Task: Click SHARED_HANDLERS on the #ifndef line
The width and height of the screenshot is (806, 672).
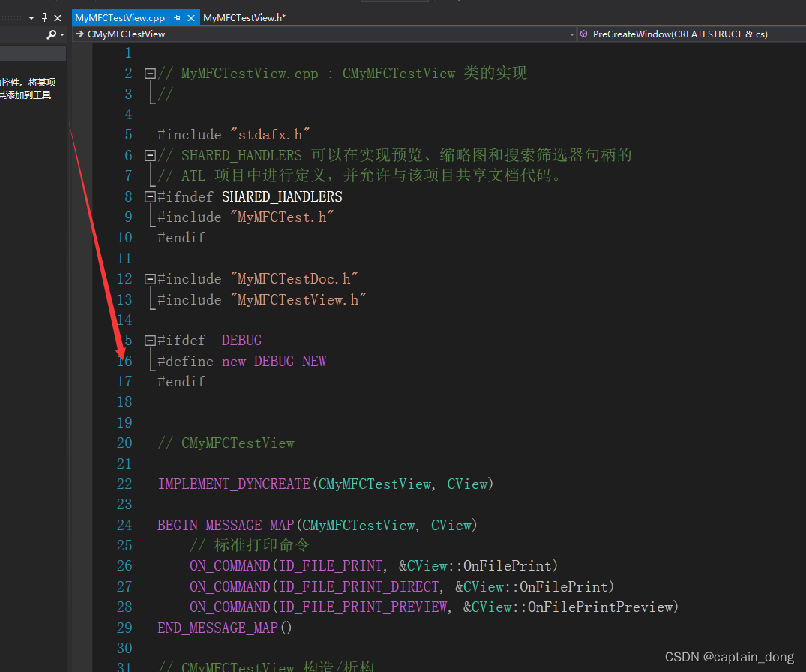Action: pos(282,196)
